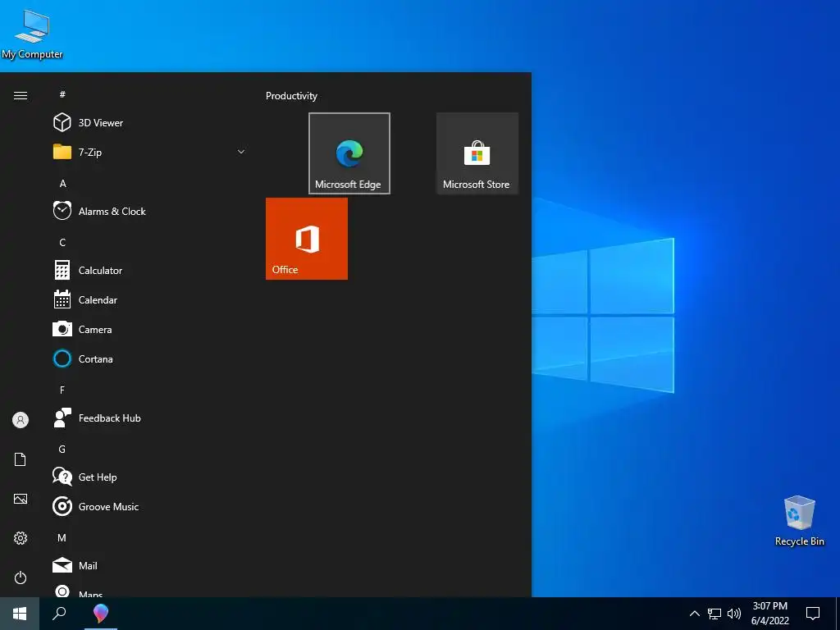Select the My Computer desktop icon
Viewport: 840px width, 630px height.
[32, 34]
